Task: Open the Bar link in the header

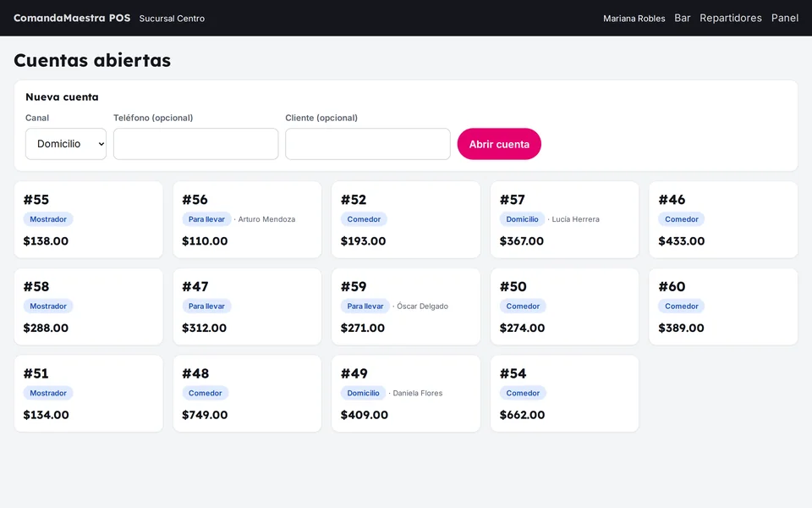Action: coord(682,18)
